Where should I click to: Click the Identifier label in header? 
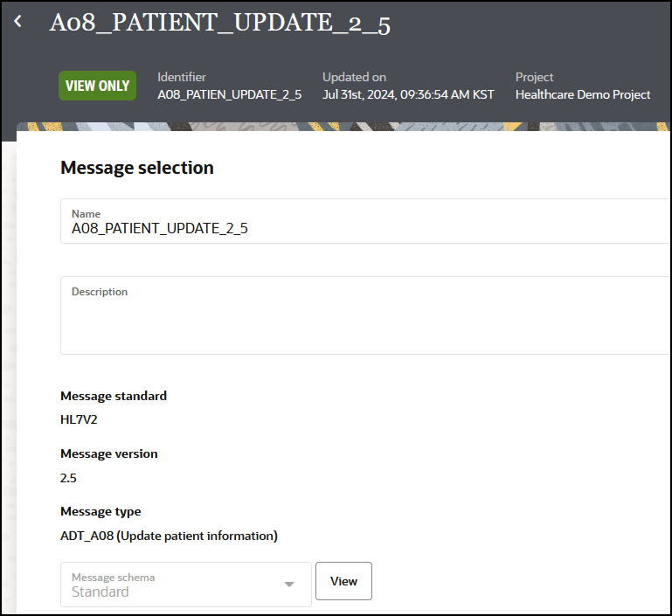pos(182,77)
